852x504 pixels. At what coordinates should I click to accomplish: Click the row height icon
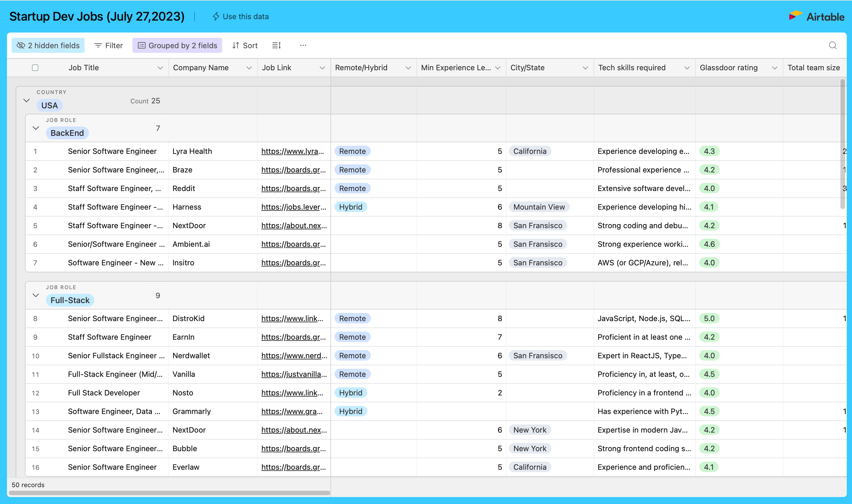pyautogui.click(x=276, y=45)
